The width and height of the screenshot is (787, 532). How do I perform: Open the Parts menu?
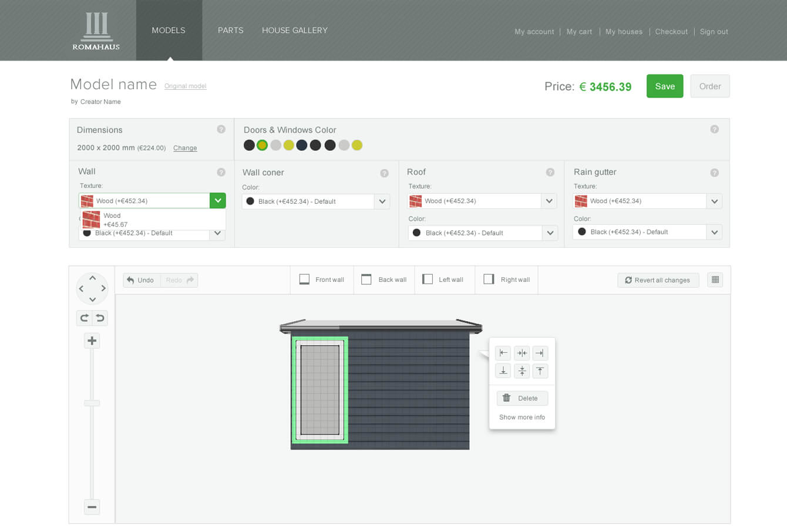tap(230, 31)
